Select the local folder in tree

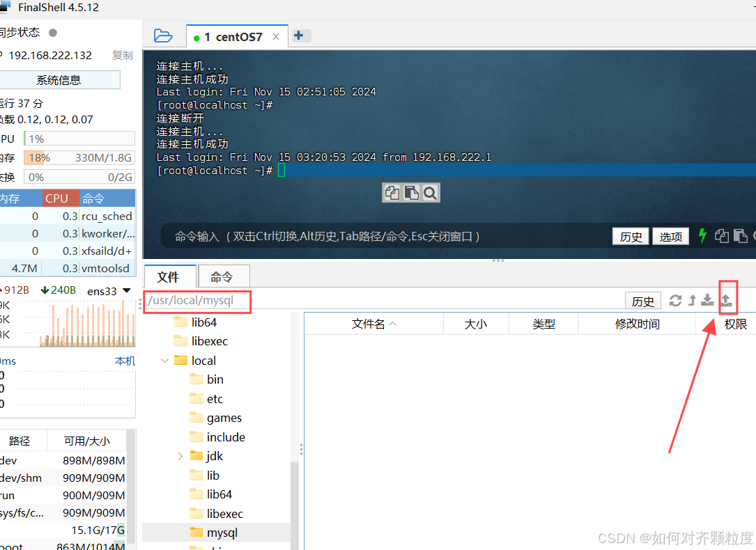click(195, 360)
